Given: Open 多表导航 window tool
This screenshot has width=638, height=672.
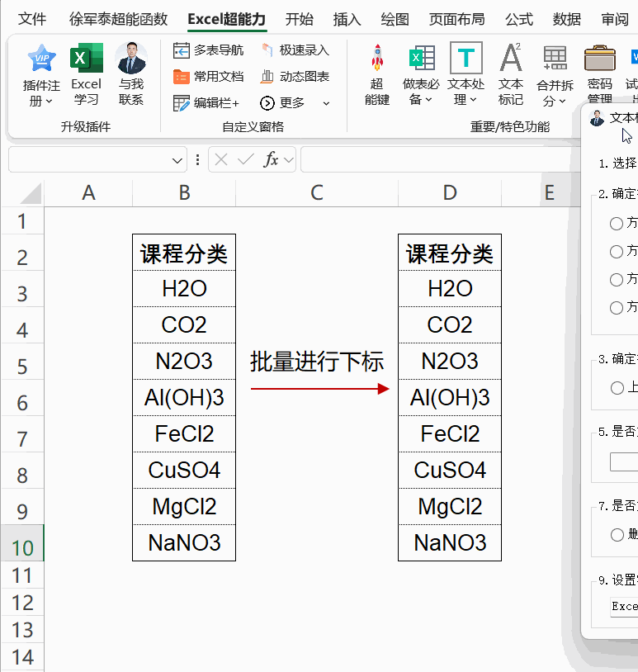Looking at the screenshot, I should tap(208, 50).
